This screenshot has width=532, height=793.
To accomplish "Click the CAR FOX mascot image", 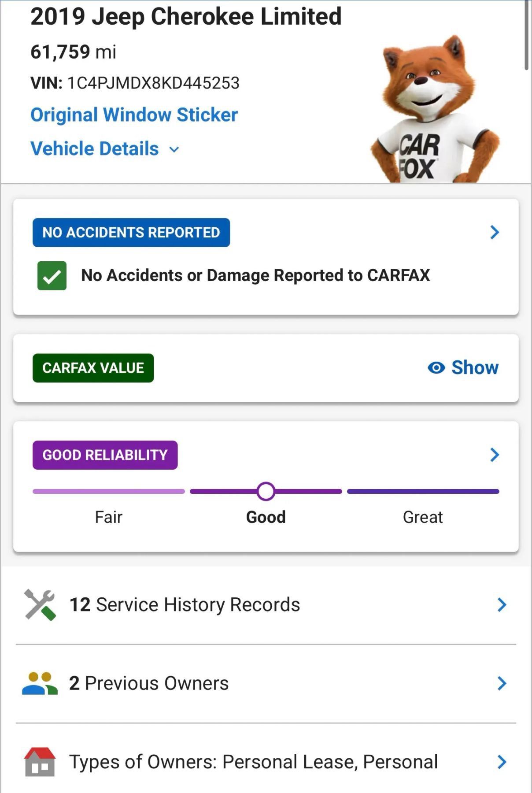I will [435, 109].
